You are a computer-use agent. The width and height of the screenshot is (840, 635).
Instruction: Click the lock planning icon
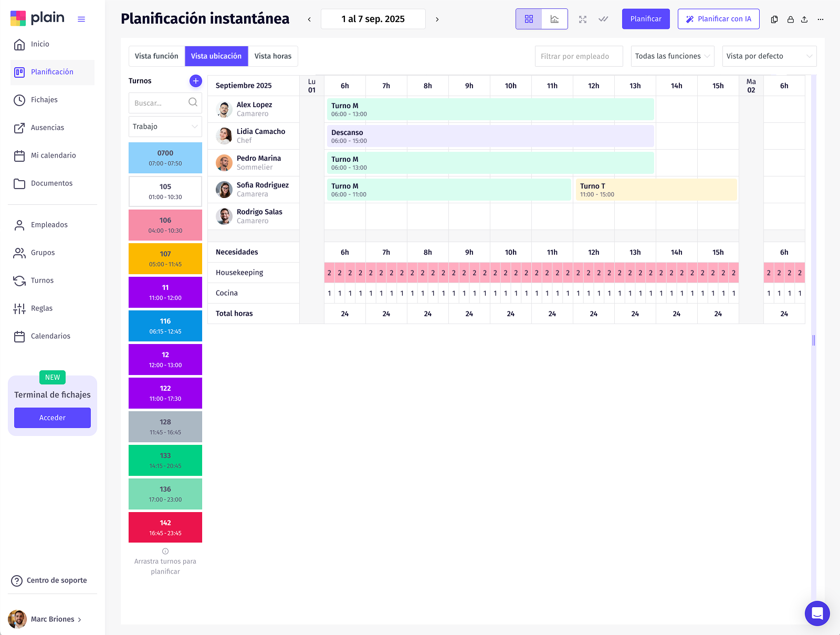[x=790, y=19]
